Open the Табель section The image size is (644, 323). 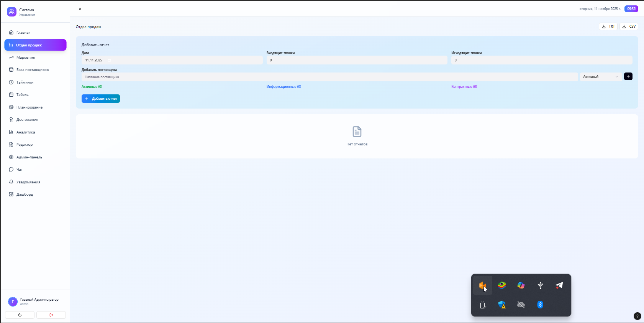(35, 95)
